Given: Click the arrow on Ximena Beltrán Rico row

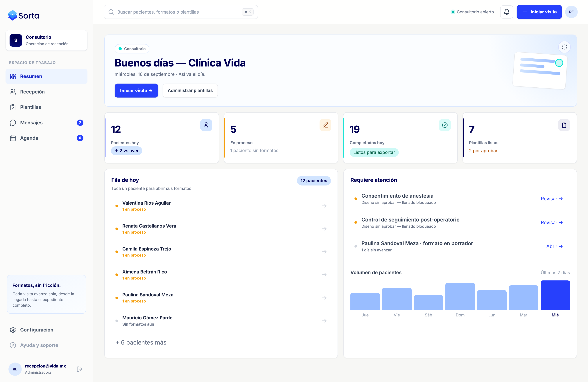Looking at the screenshot, I should [324, 275].
